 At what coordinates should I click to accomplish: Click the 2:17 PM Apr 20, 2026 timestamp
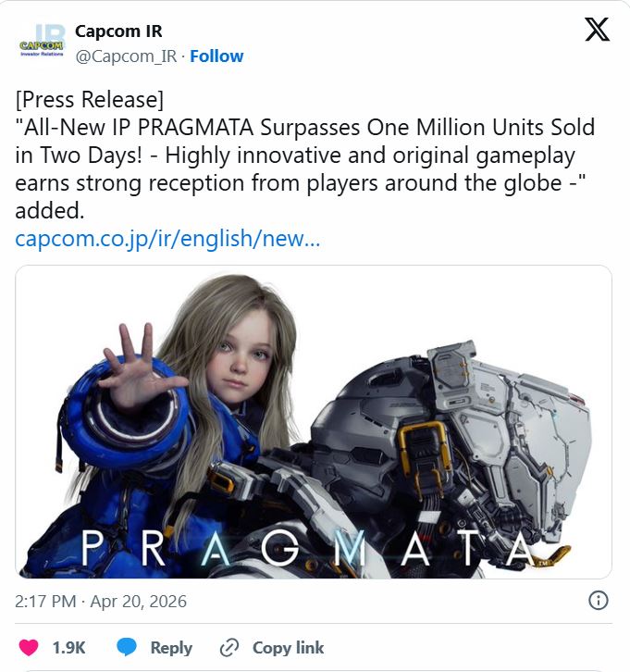[101, 602]
